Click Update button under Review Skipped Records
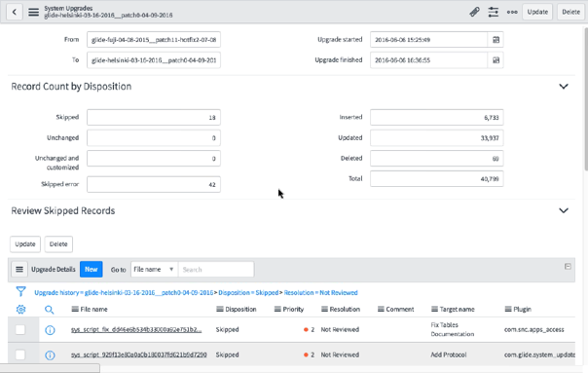Viewport: 588px width, 373px height. [25, 244]
